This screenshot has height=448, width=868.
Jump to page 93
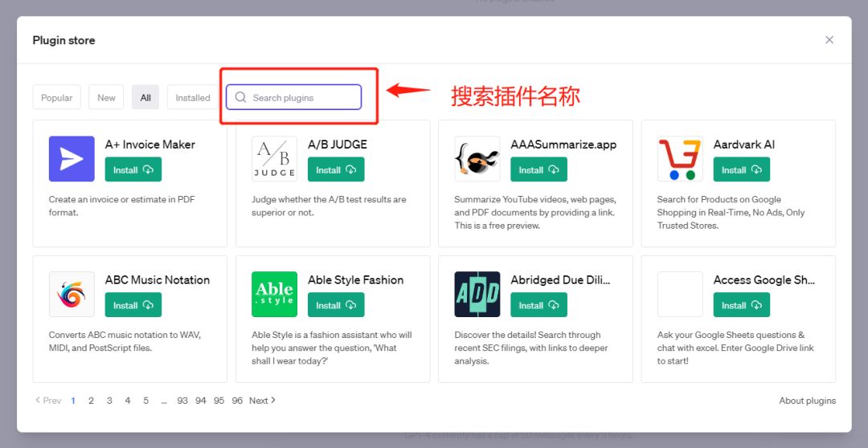point(182,401)
